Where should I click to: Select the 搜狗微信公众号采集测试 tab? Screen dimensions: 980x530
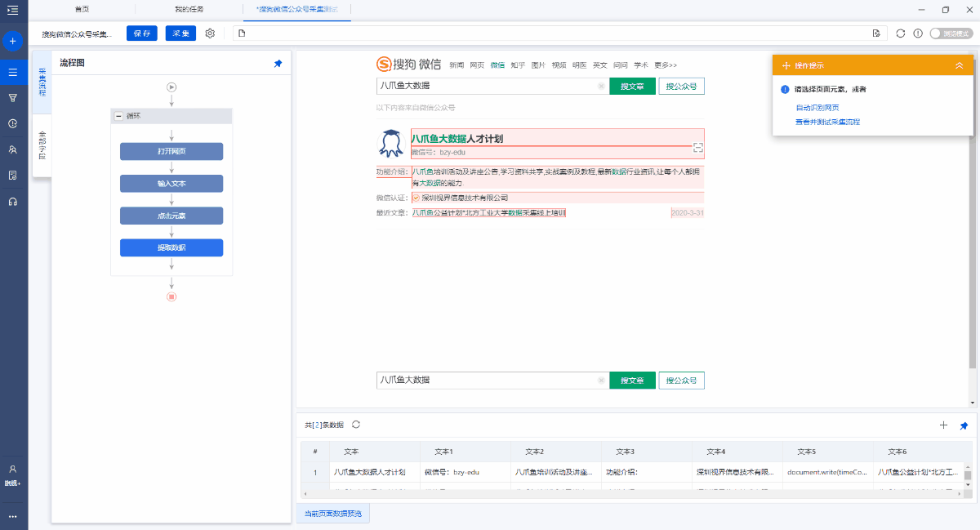pyautogui.click(x=297, y=9)
